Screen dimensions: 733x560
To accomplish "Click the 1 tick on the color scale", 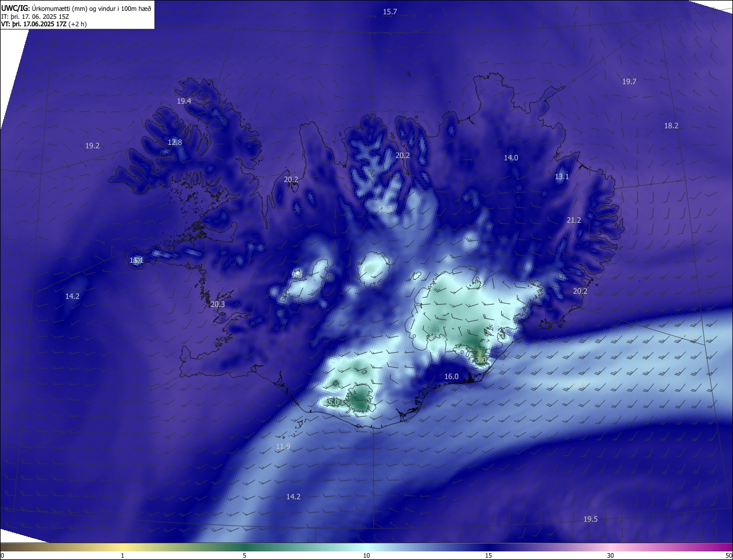I will (123, 555).
